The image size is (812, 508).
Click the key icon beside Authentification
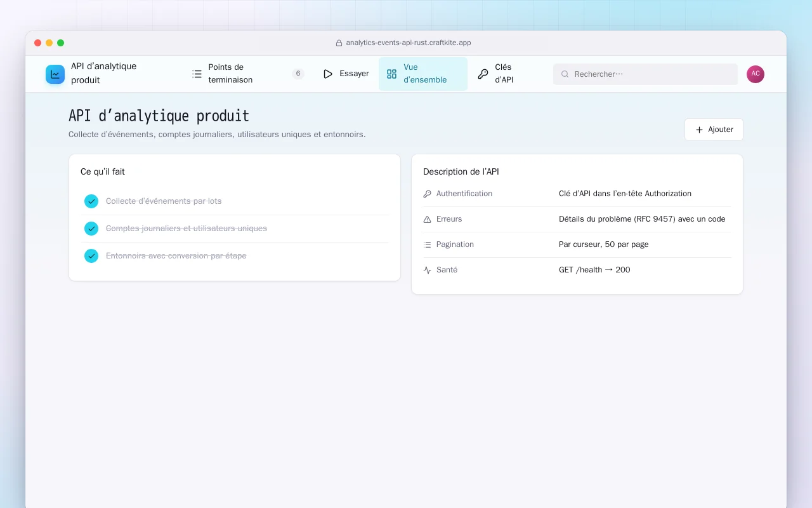point(427,194)
